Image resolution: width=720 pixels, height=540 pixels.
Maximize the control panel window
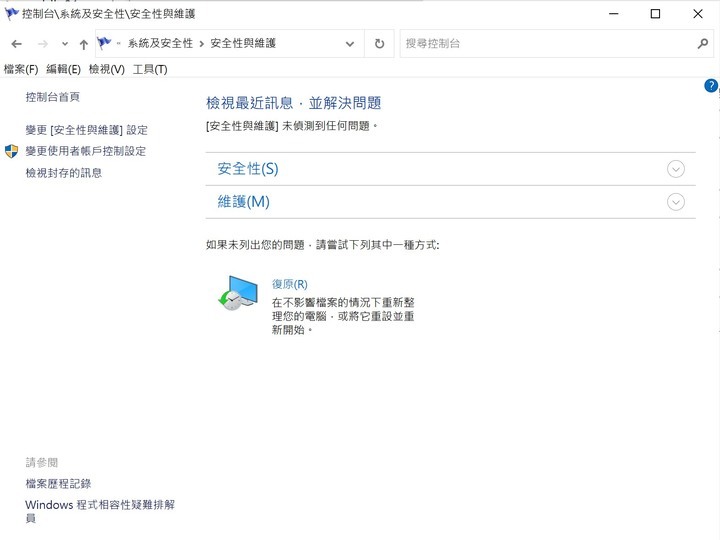pyautogui.click(x=655, y=14)
